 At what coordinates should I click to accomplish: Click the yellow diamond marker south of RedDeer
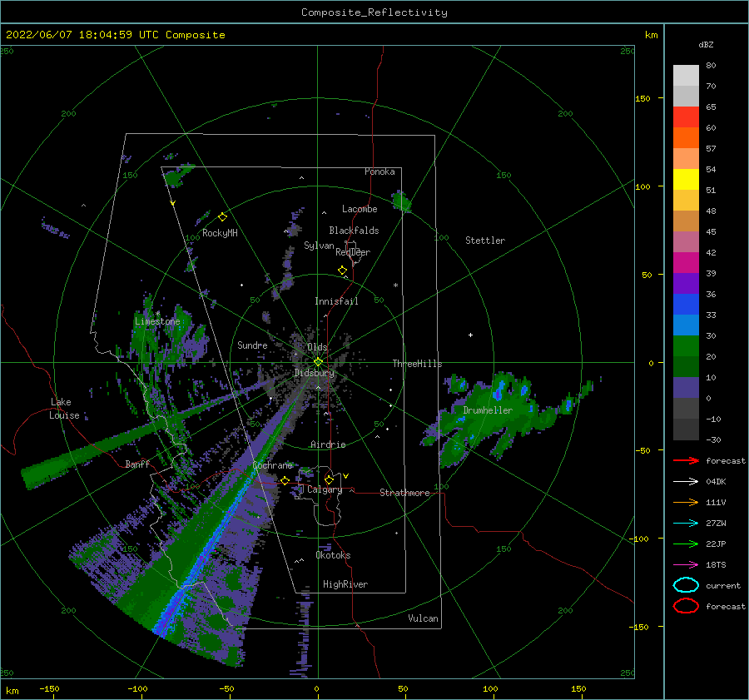pos(342,271)
